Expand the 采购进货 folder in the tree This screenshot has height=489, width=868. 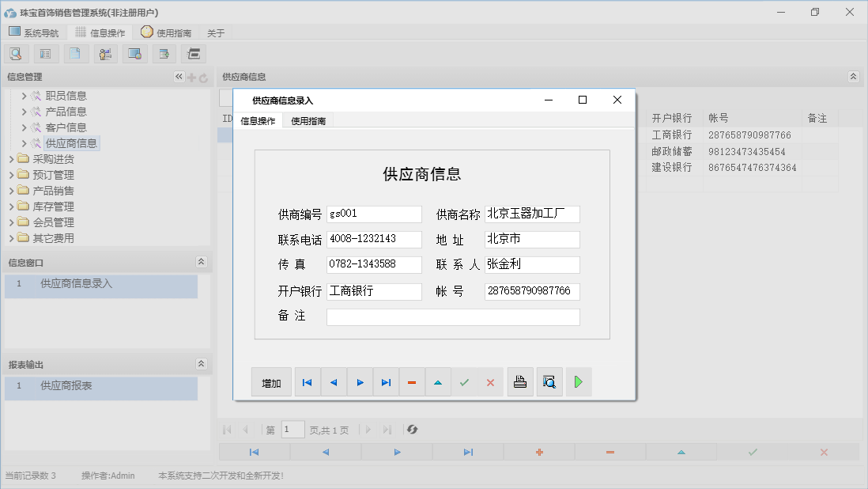(x=12, y=159)
